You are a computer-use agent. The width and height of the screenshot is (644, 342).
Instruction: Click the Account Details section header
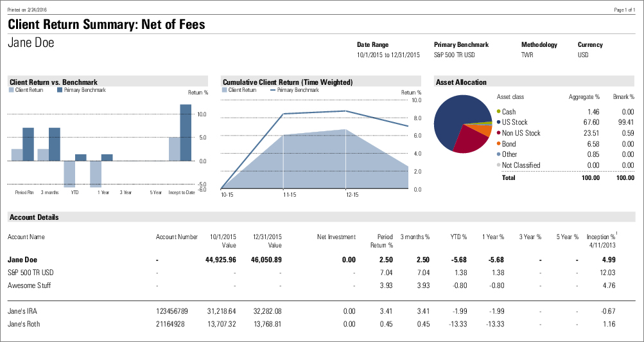34,217
